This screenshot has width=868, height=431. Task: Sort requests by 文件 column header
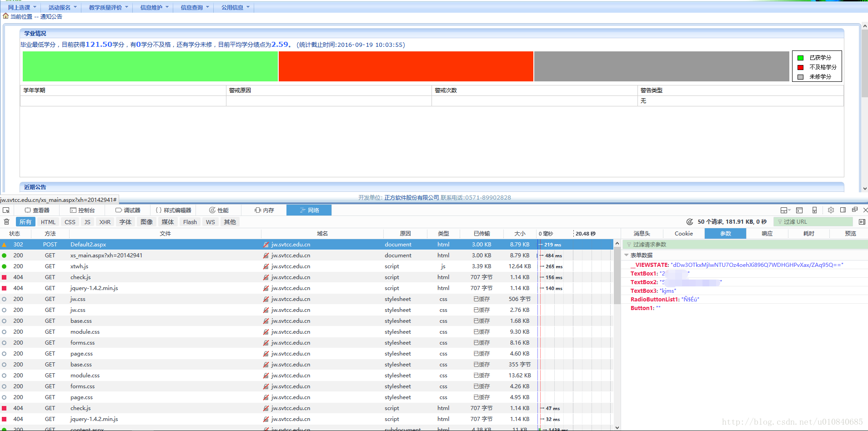coord(165,233)
